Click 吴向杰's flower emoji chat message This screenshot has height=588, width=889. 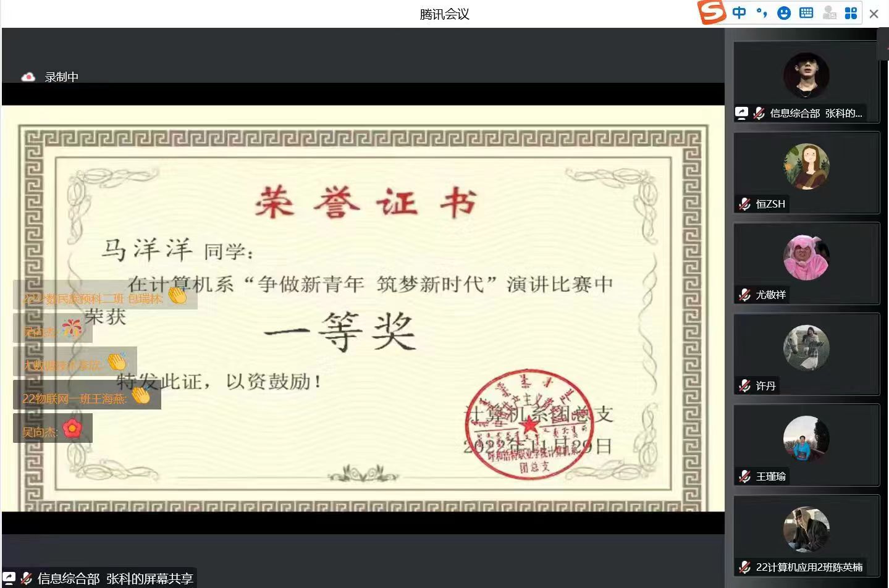[53, 431]
